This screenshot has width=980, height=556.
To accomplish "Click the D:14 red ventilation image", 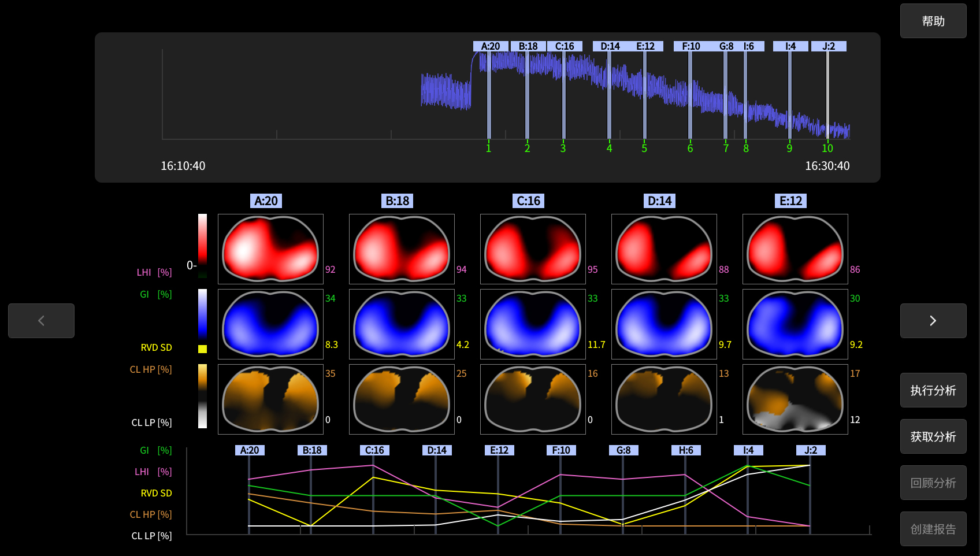I will point(664,249).
